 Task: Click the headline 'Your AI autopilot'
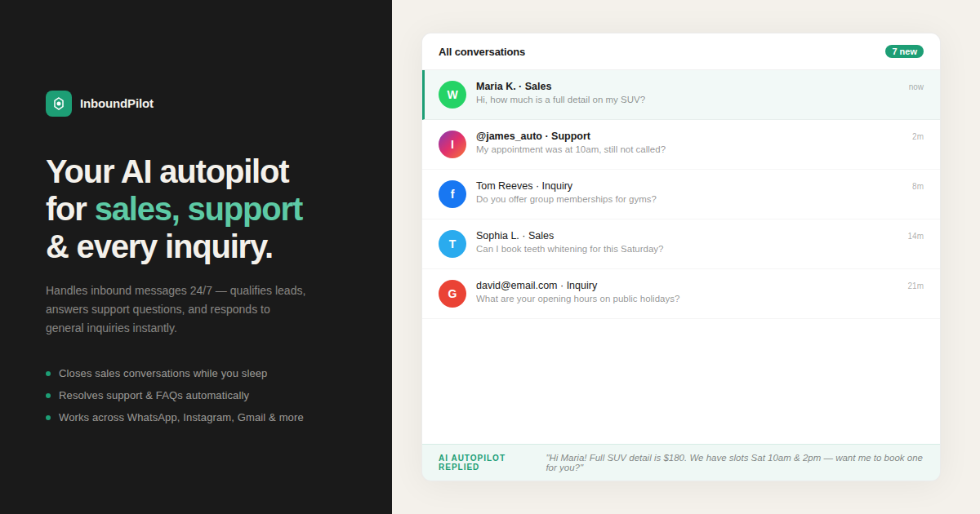coord(167,171)
